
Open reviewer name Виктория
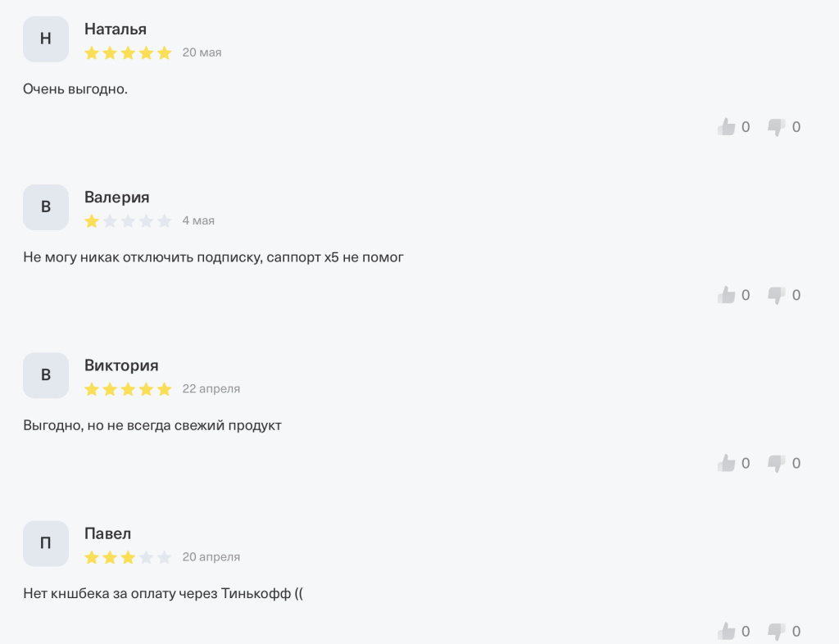121,365
